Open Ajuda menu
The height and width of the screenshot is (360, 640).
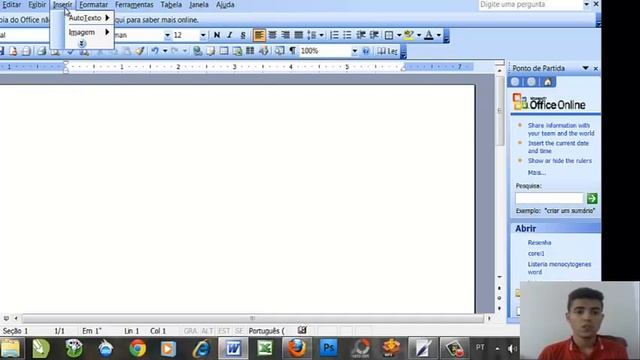tap(225, 5)
